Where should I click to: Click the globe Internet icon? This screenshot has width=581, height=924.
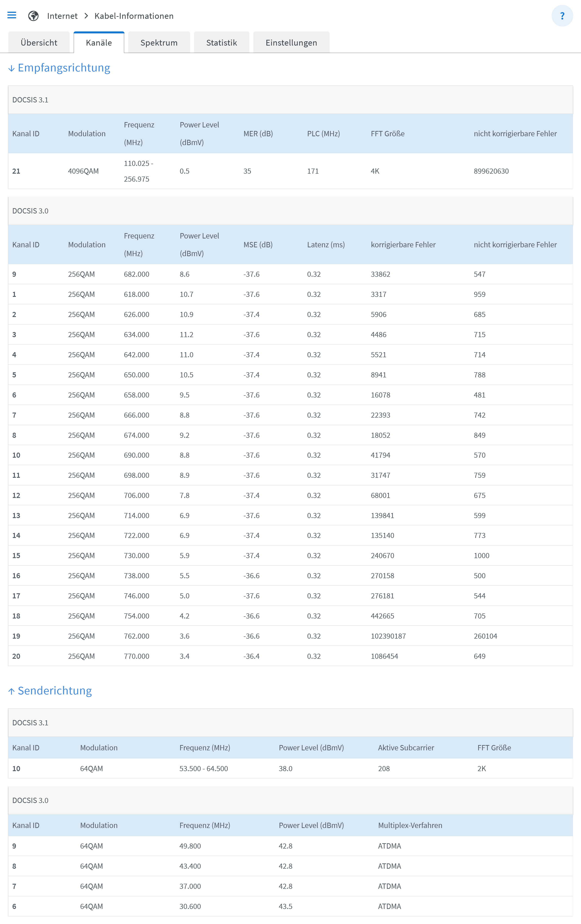coord(33,16)
